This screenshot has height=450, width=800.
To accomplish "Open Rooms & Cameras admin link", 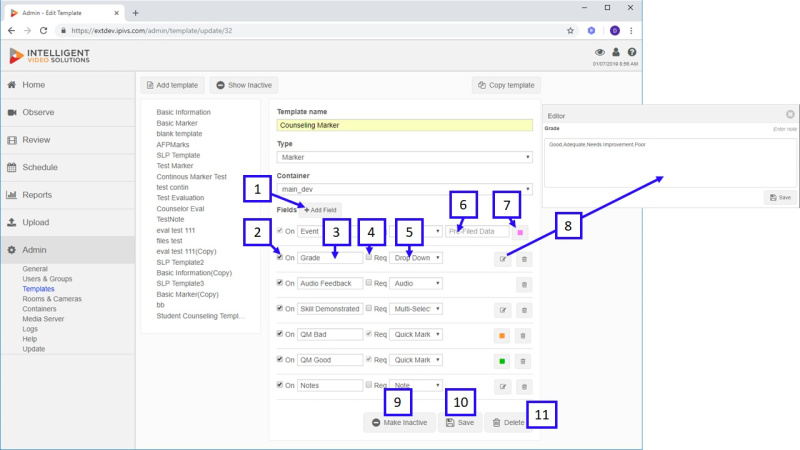I will click(52, 299).
